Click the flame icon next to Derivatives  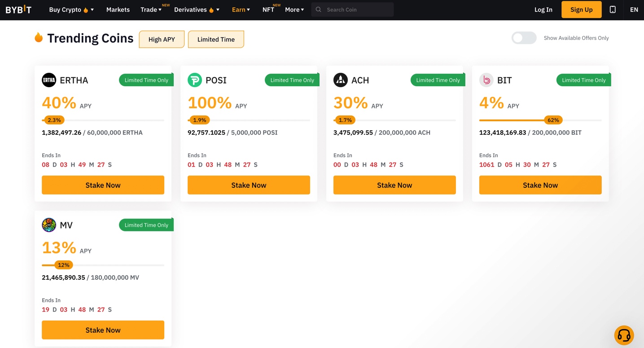click(x=211, y=10)
